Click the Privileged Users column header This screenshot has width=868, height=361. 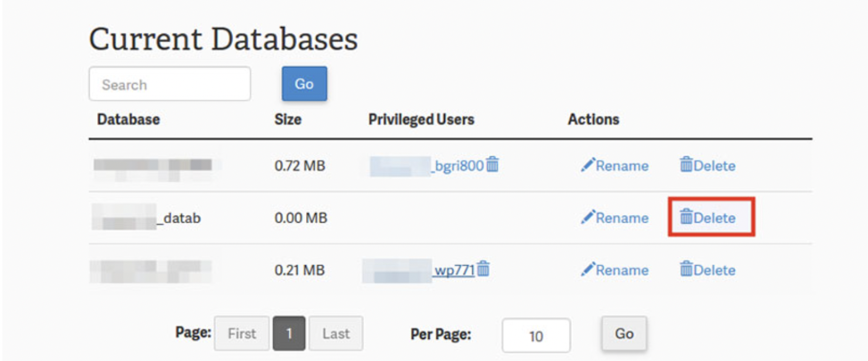[421, 119]
